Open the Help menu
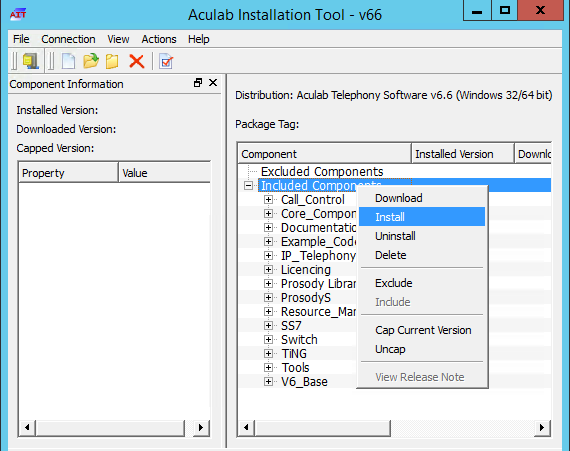570x451 pixels. [x=198, y=39]
